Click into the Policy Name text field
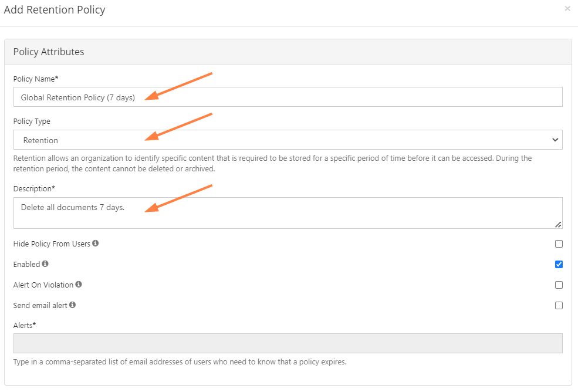The height and width of the screenshot is (392, 578). (x=288, y=97)
